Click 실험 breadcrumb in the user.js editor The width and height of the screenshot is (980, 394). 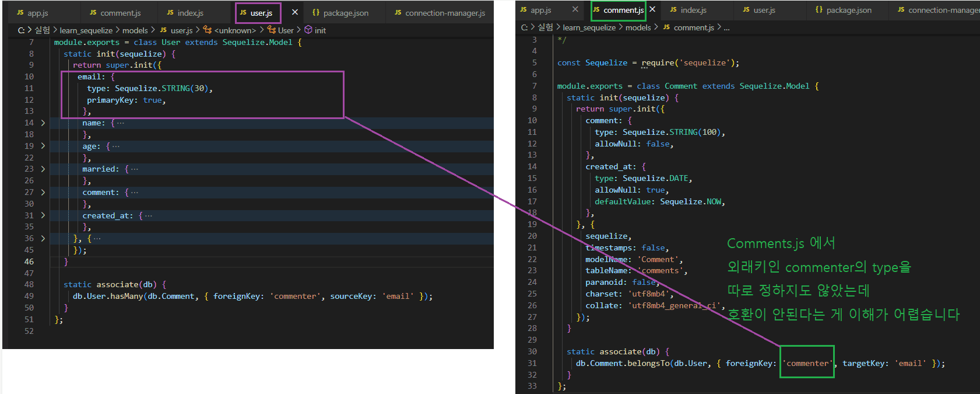[x=43, y=30]
